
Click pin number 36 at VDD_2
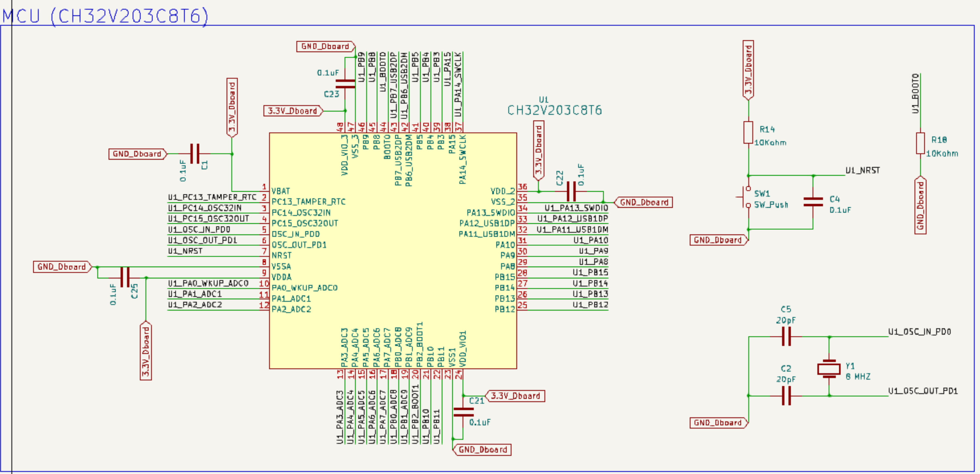[522, 187]
